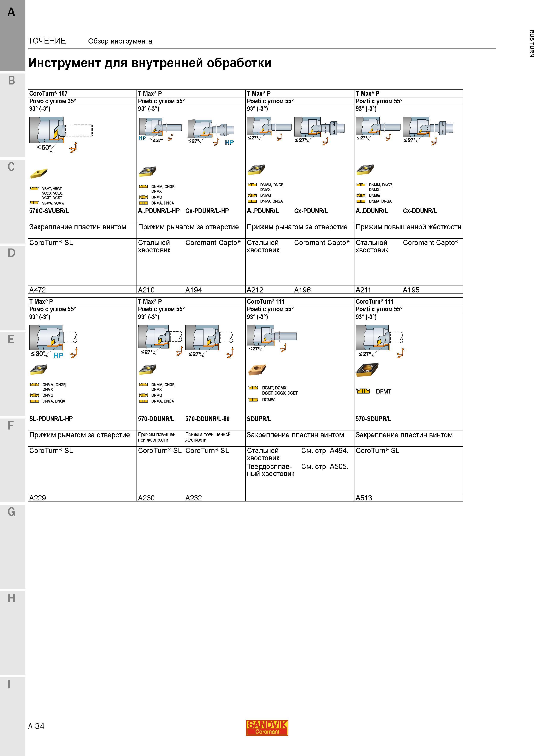This screenshot has width=534, height=756.
Task: Click page reference A194
Action: [x=193, y=290]
